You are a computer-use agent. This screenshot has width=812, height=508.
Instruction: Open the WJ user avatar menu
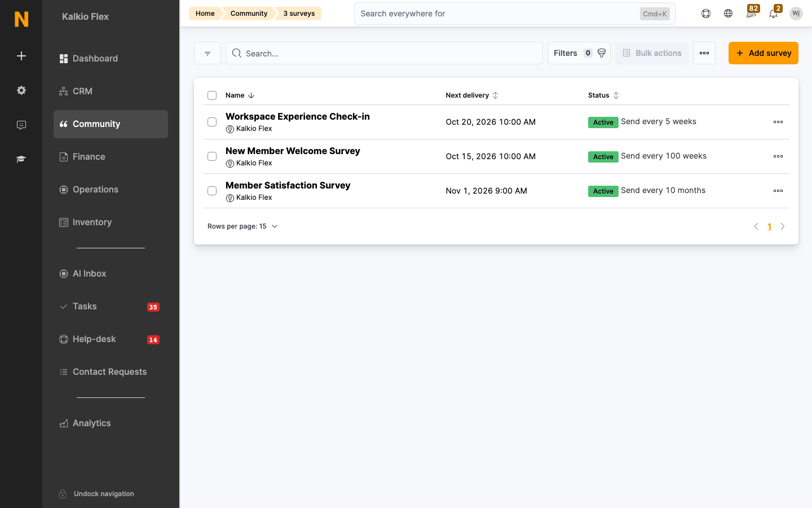click(x=796, y=14)
